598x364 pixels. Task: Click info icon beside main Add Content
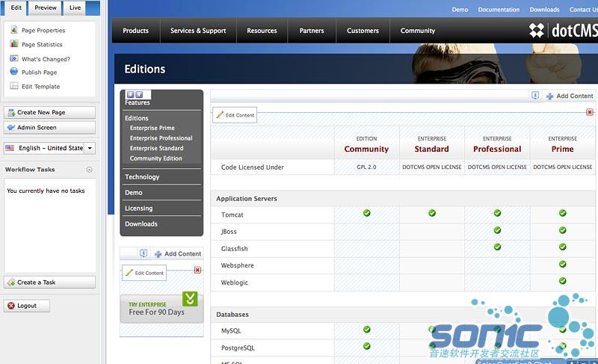click(535, 96)
